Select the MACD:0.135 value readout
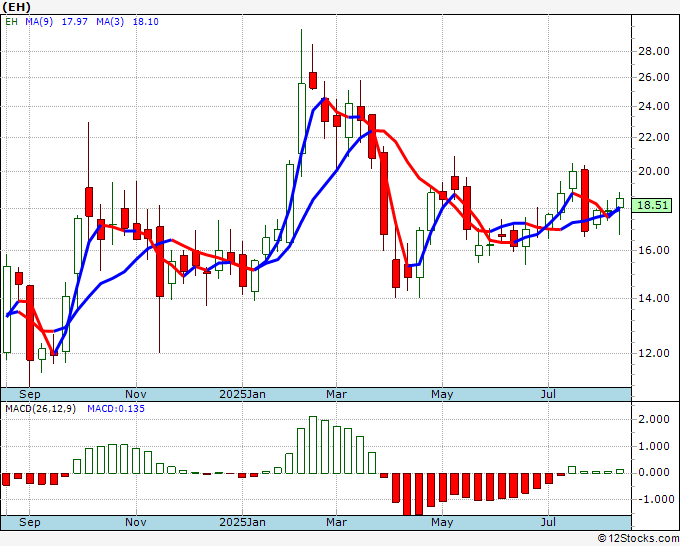 116,409
